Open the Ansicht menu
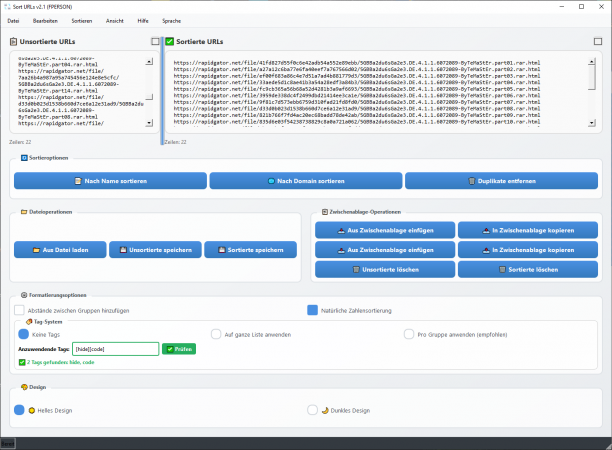The width and height of the screenshot is (612, 450). point(115,21)
